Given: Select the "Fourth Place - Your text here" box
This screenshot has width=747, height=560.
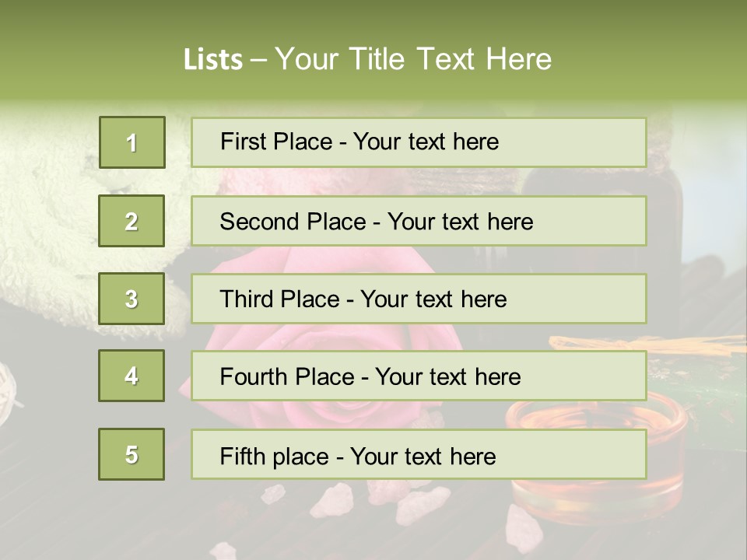Looking at the screenshot, I should (419, 376).
